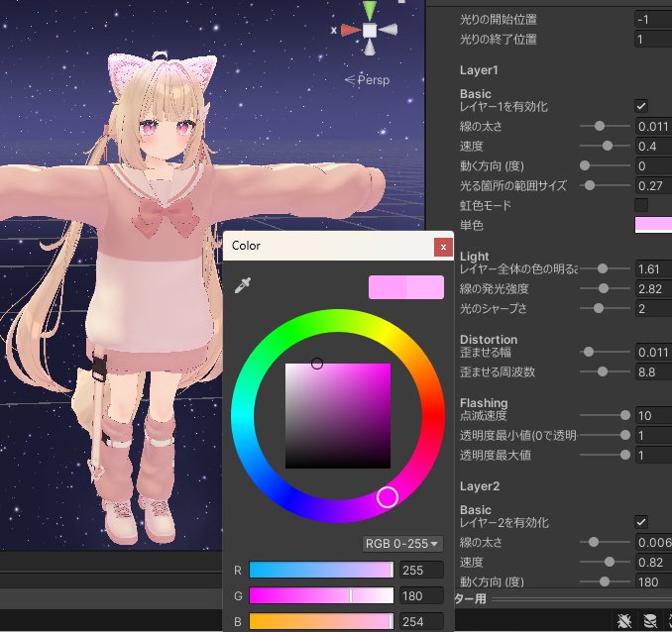672x632 pixels.
Task: Click Layer1 線の太さ value field 0.011
Action: 653,126
